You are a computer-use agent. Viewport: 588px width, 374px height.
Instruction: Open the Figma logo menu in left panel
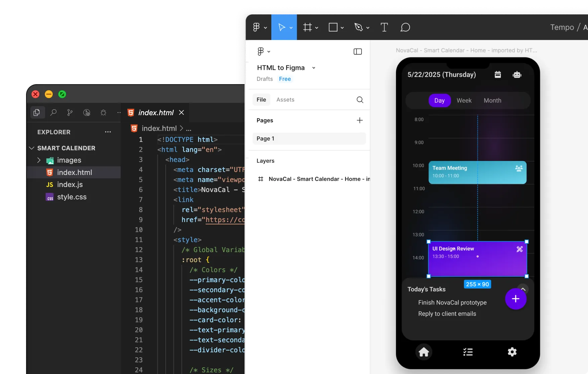click(x=261, y=51)
